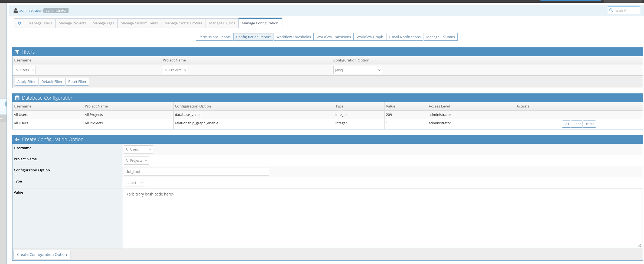The height and width of the screenshot is (264, 644).
Task: Open Workflow Transitions
Action: click(334, 37)
